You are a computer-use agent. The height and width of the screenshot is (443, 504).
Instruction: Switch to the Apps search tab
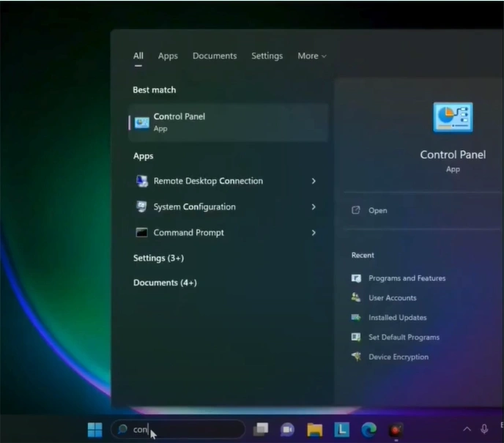[x=168, y=56]
